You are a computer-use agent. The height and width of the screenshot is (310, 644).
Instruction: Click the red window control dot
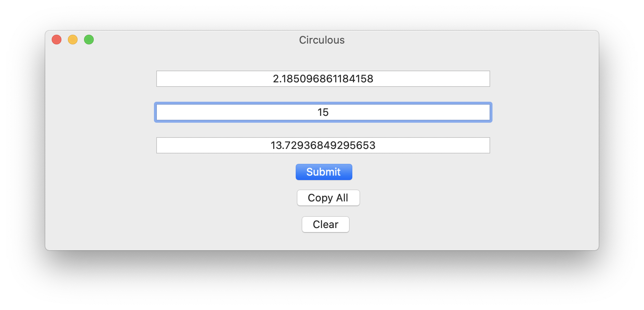pyautogui.click(x=57, y=40)
